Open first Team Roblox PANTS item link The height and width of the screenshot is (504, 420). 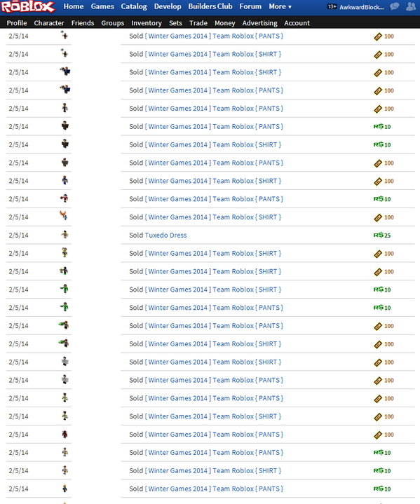tap(214, 36)
